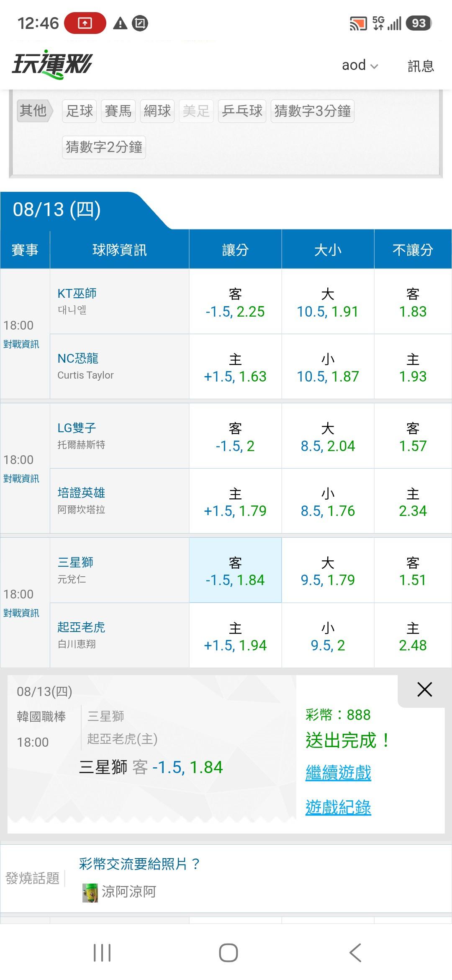The image size is (452, 980).
Task: Open 對戰資訊 for KT巫師 game
Action: click(x=21, y=344)
